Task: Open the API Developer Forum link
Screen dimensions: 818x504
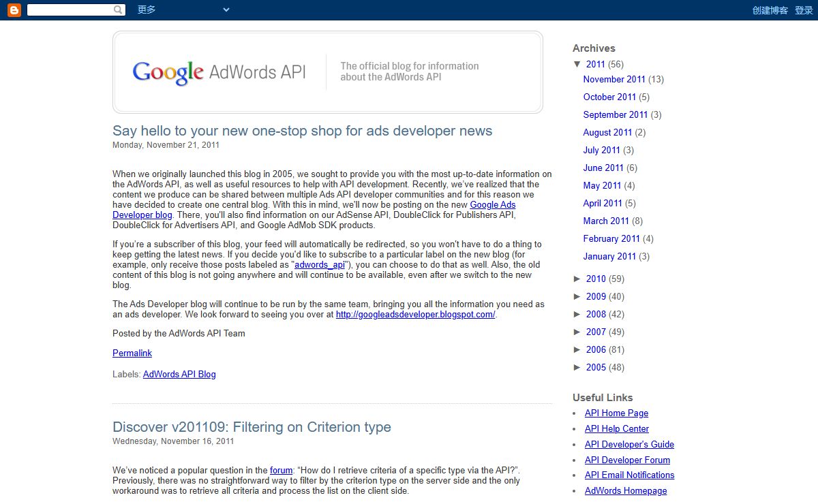Action: pos(628,460)
